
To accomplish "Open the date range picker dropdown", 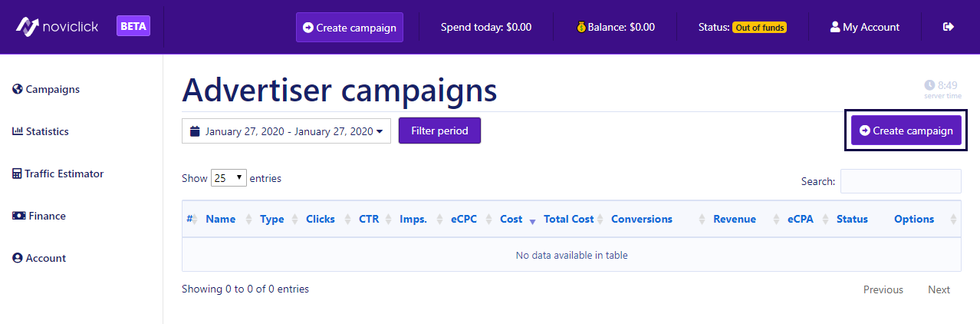I will click(x=286, y=131).
